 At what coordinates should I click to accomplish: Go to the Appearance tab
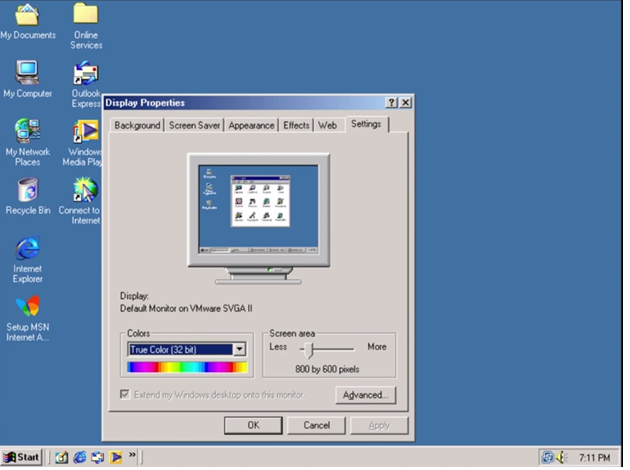click(x=251, y=126)
